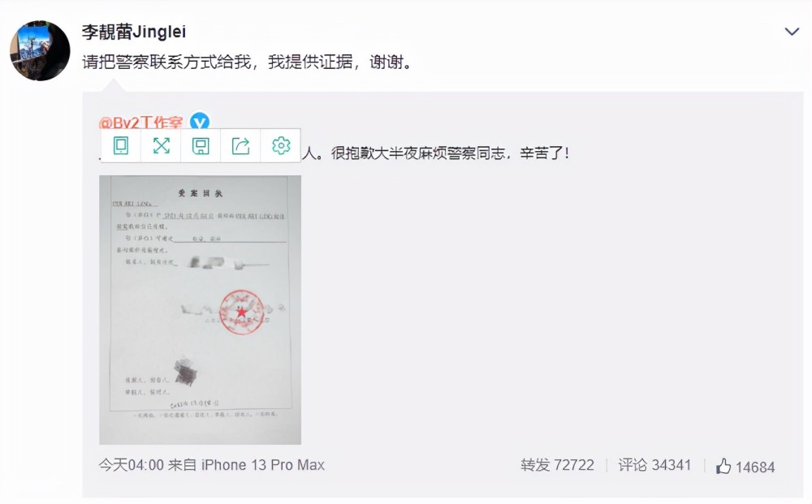Open 评论 34341 comments
Screen dimensions: 812x504
click(654, 465)
